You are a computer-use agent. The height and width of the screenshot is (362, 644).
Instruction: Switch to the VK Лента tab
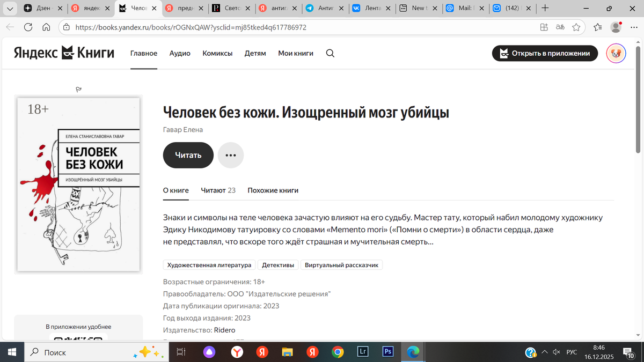[x=372, y=8]
